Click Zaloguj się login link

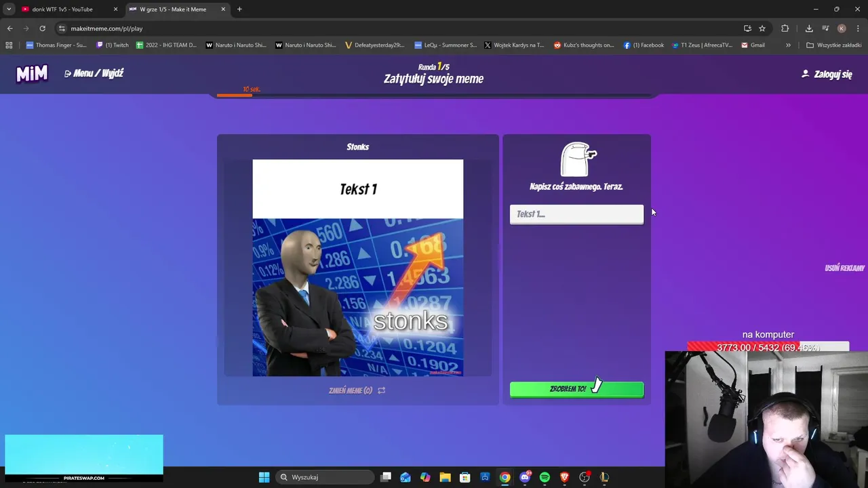pyautogui.click(x=827, y=74)
